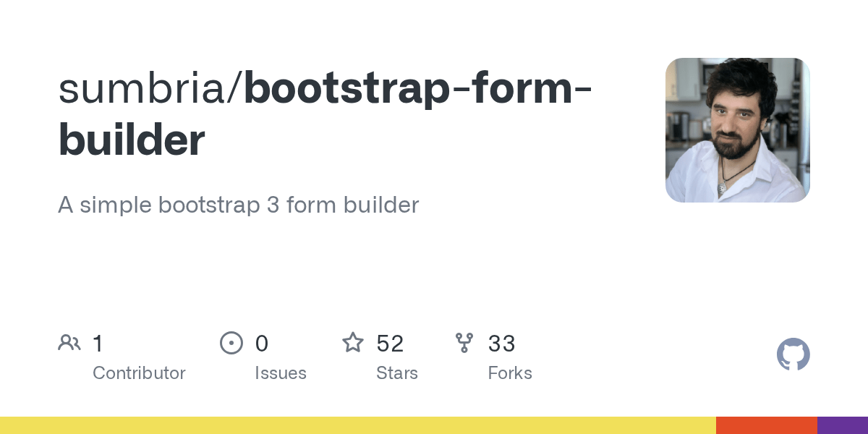Click the contributors people icon
The width and height of the screenshot is (868, 434).
pyautogui.click(x=69, y=343)
